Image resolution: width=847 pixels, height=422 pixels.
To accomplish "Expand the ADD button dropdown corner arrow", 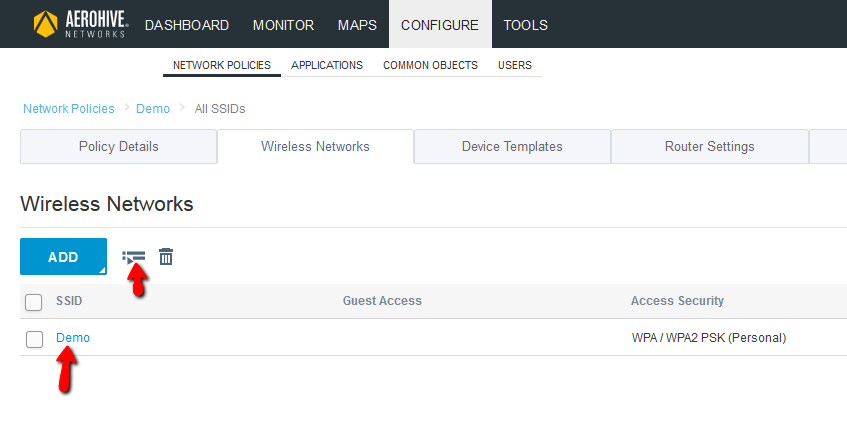I will (102, 270).
